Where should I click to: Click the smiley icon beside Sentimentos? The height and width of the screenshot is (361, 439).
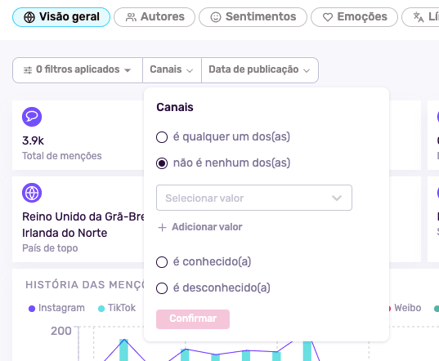pos(216,17)
